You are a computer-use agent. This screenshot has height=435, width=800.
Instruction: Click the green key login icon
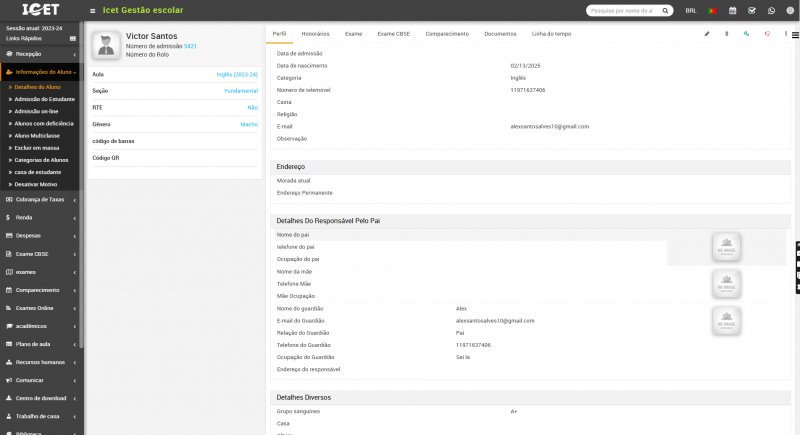pyautogui.click(x=746, y=33)
